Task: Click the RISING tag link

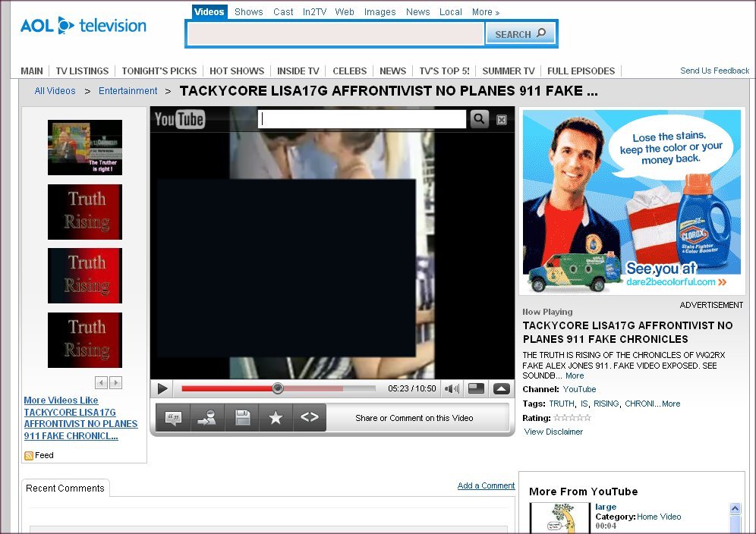Action: 606,404
